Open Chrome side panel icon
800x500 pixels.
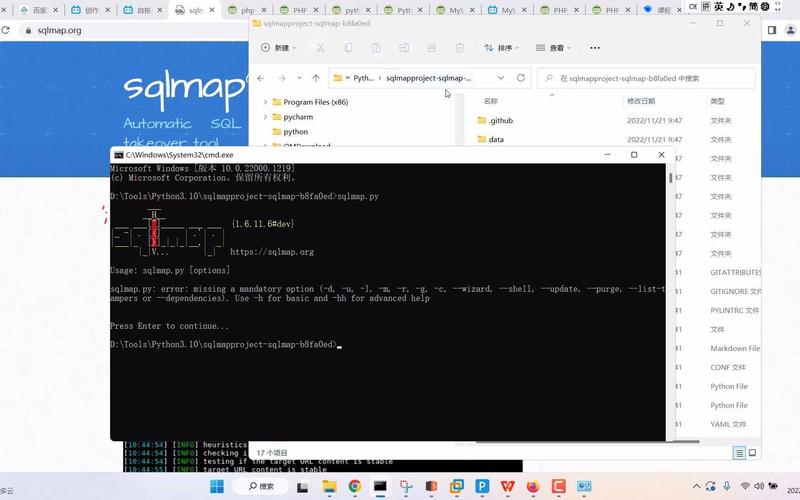pyautogui.click(x=772, y=31)
